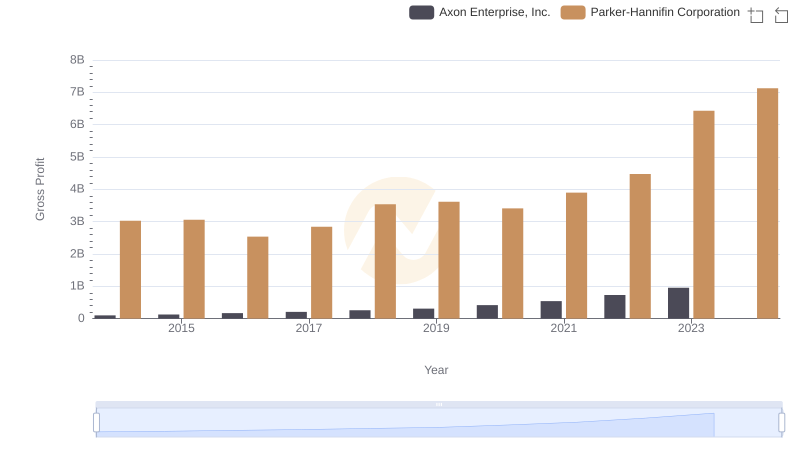The width and height of the screenshot is (800, 461).
Task: Click the 8B y-axis label
Action: [x=77, y=60]
